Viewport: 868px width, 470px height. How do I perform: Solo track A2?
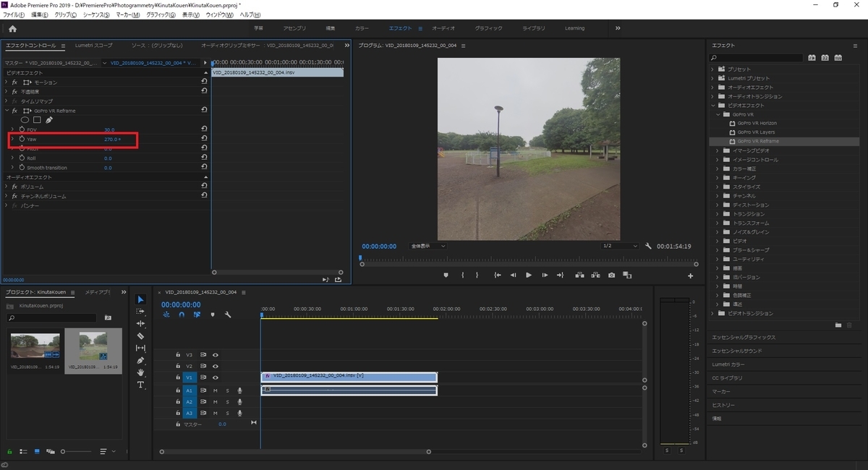tap(227, 401)
